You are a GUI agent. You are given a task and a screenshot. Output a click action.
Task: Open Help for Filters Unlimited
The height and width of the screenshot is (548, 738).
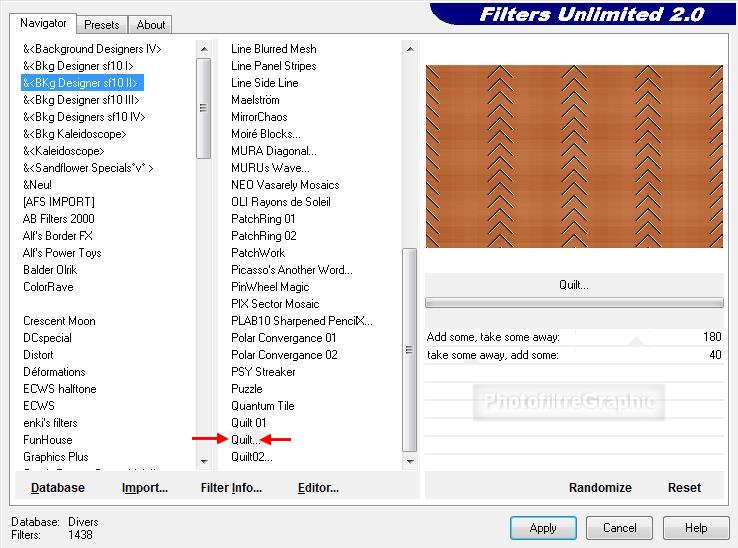[x=696, y=528]
